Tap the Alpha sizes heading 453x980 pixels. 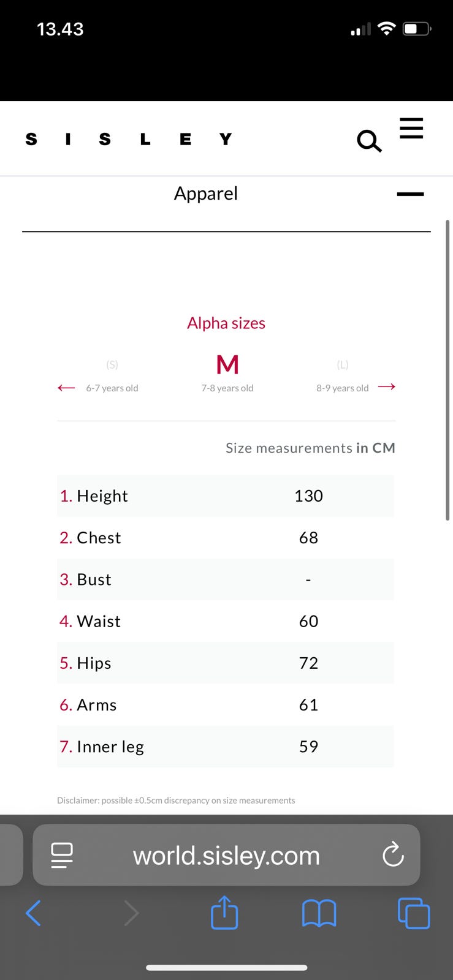click(x=226, y=323)
